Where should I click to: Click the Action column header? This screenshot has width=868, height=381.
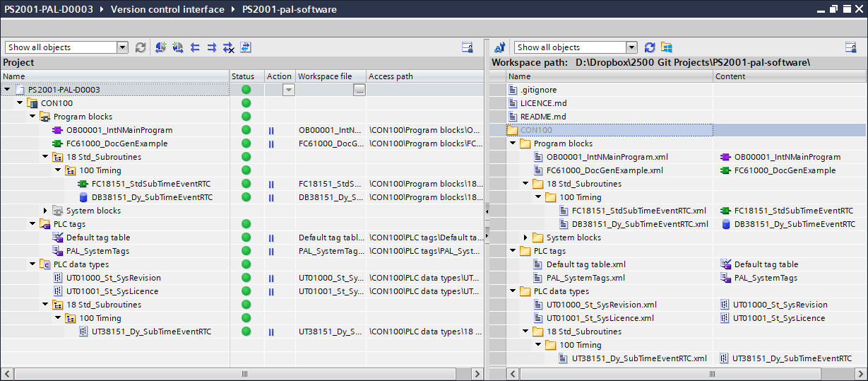pyautogui.click(x=280, y=76)
